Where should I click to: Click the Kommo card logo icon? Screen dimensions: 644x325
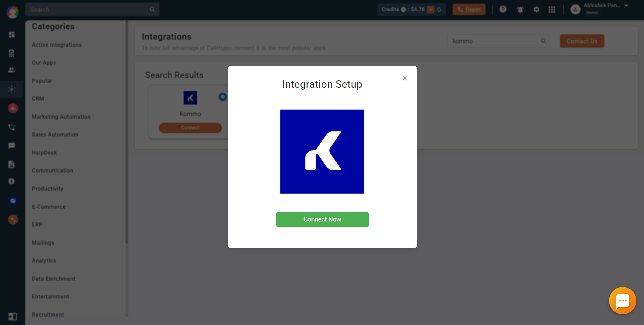click(190, 98)
